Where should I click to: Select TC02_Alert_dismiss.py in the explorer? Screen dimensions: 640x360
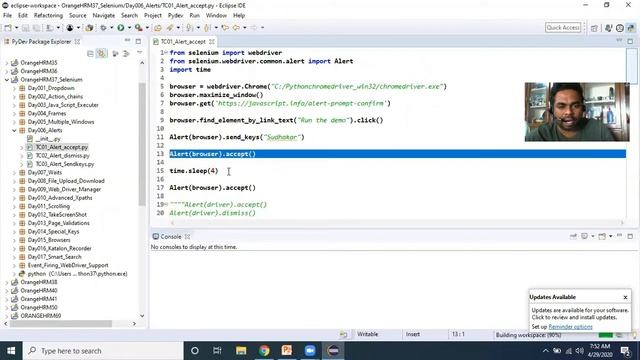pos(62,156)
